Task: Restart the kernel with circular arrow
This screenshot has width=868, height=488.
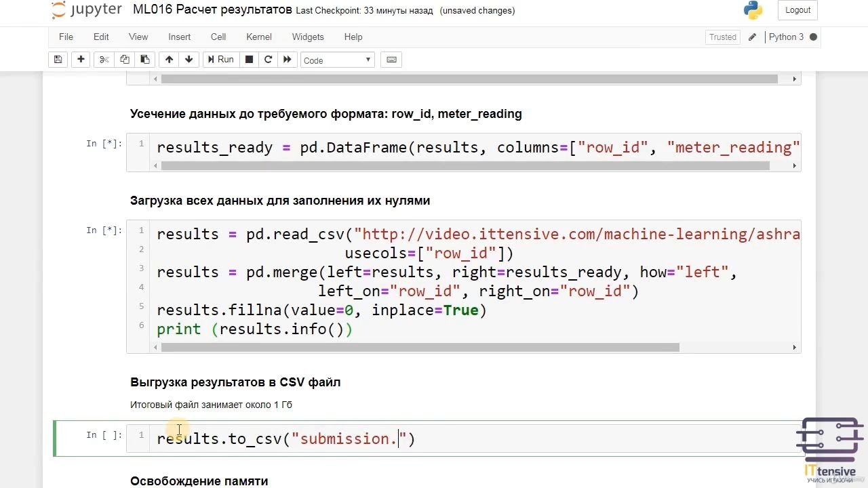Action: tap(268, 60)
